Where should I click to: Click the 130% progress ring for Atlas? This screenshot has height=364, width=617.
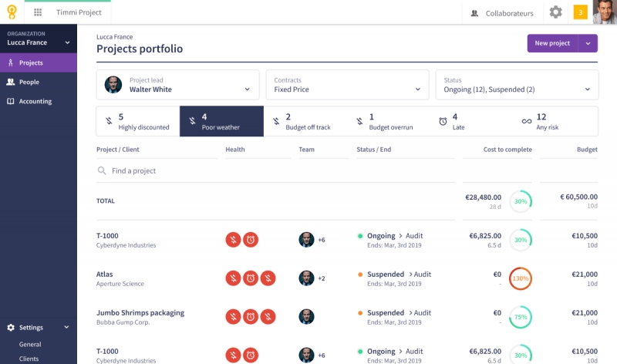click(x=521, y=278)
